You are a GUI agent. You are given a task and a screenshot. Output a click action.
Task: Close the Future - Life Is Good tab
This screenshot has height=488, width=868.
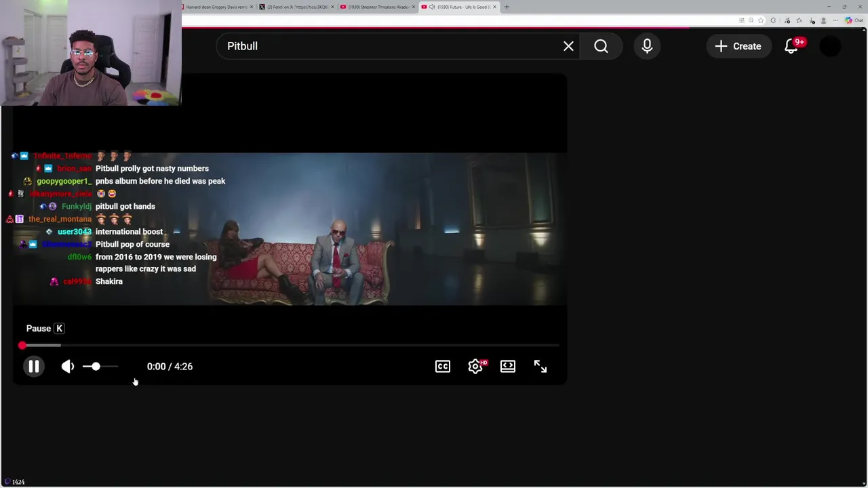coord(494,7)
